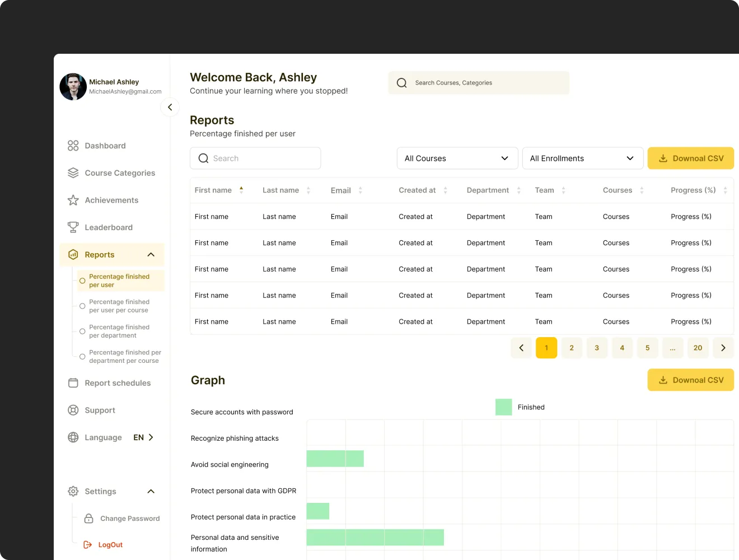The height and width of the screenshot is (560, 739).
Task: Click Download CSV button above the table
Action: click(690, 158)
